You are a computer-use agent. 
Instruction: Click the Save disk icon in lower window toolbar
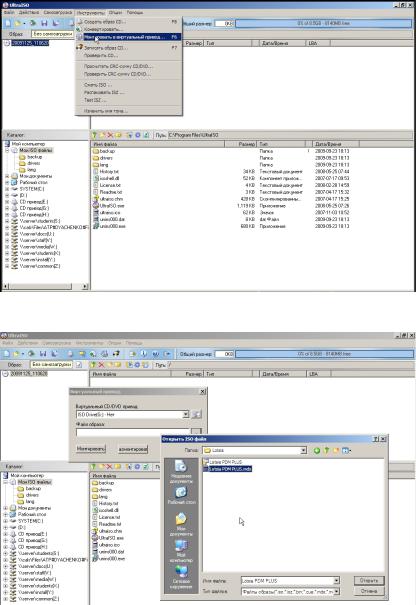coord(42,353)
